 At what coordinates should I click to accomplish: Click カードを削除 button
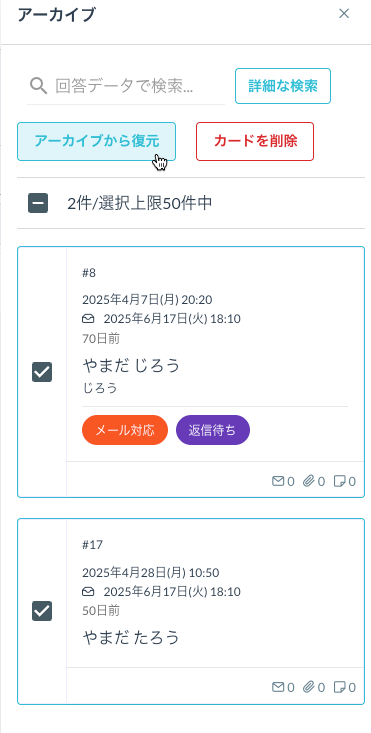(255, 141)
